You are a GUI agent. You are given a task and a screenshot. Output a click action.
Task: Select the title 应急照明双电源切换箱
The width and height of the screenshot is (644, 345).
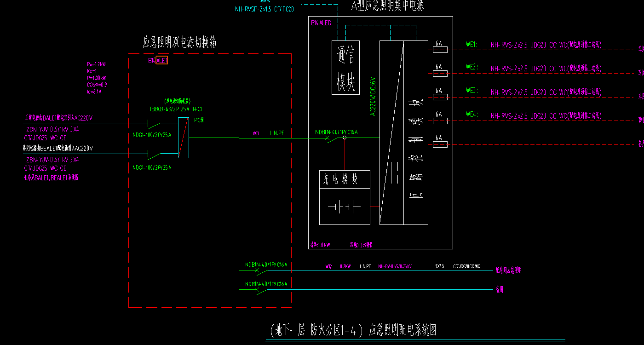(x=180, y=43)
